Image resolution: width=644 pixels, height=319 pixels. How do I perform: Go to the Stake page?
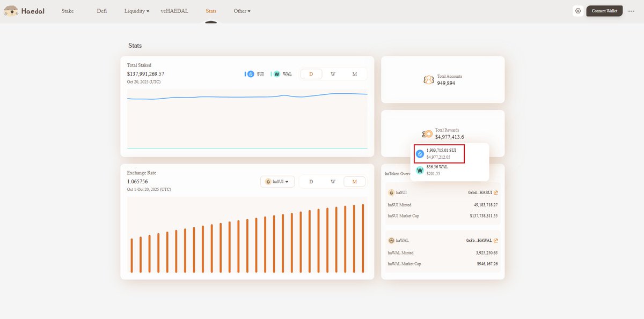68,11
